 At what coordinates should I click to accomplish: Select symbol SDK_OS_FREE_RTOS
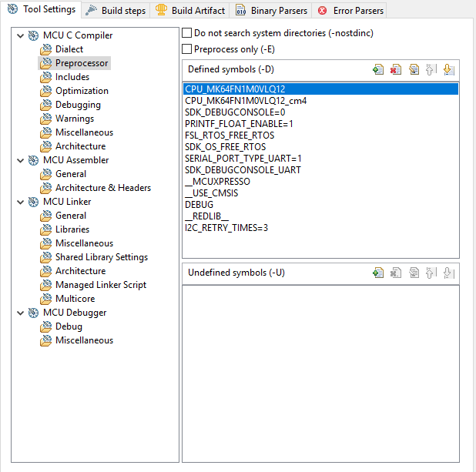coord(320,147)
